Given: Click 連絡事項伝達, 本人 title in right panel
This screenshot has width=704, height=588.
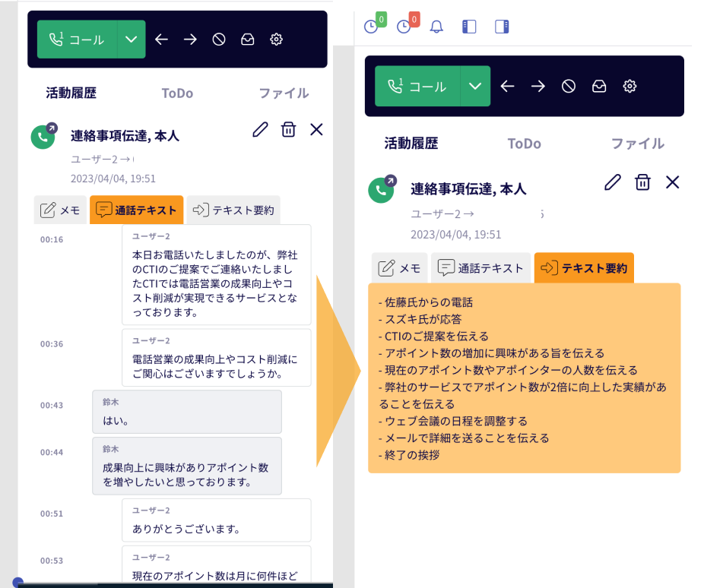Looking at the screenshot, I should (x=468, y=189).
